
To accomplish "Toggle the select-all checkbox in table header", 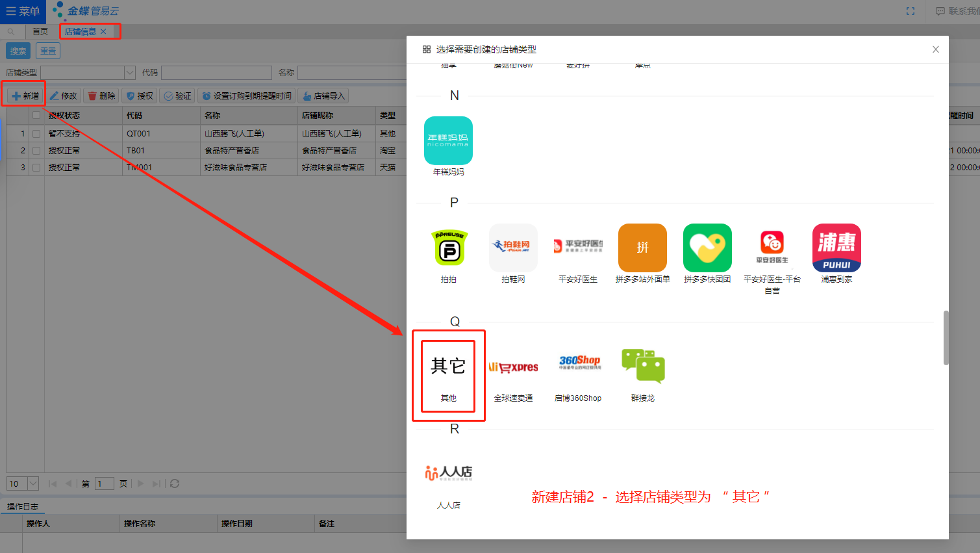I will (x=36, y=116).
